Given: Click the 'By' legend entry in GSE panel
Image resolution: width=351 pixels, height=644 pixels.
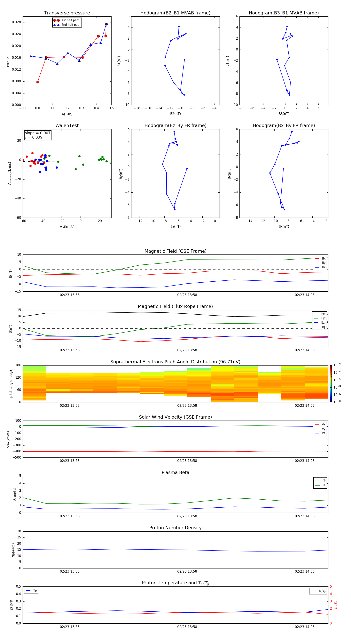Looking at the screenshot, I should point(320,263).
